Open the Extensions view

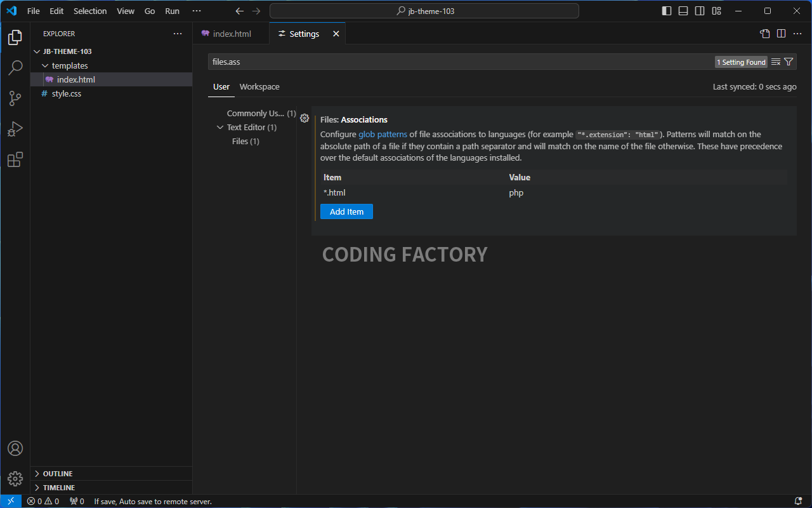click(x=15, y=159)
